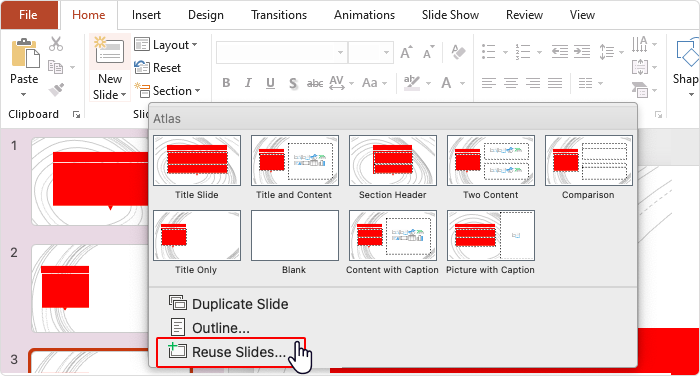
Task: Switch to the Design tab
Action: 206,15
